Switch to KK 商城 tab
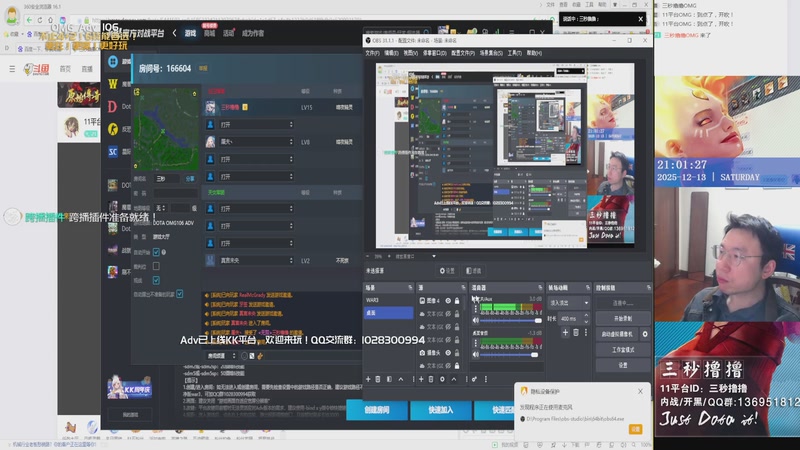Image resolution: width=800 pixels, height=450 pixels. point(209,33)
